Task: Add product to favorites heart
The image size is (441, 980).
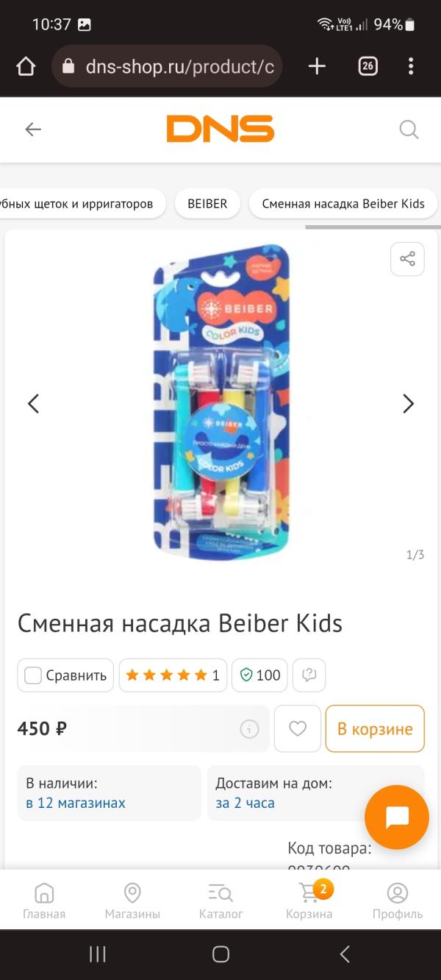Action: [298, 728]
